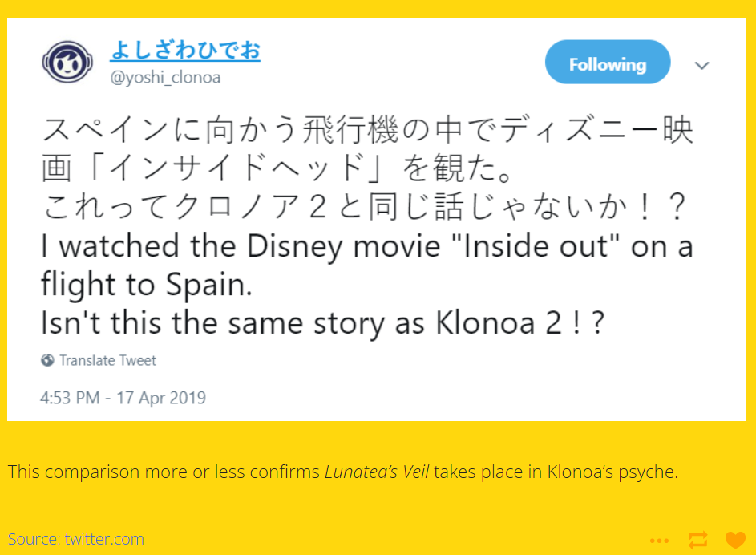Image resolution: width=756 pixels, height=555 pixels.
Task: Click the @yoshi_clonoa handle
Action: (165, 77)
